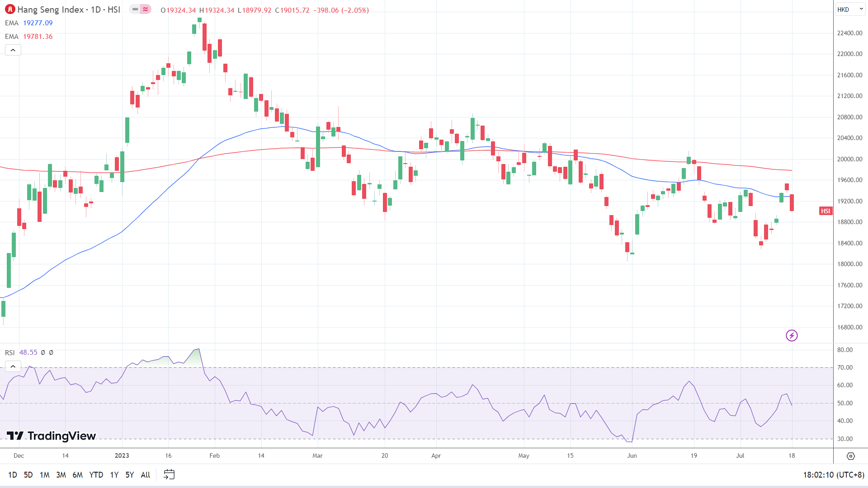The height and width of the screenshot is (488, 868).
Task: Click the Hang Seng Index logo icon
Action: [x=9, y=9]
